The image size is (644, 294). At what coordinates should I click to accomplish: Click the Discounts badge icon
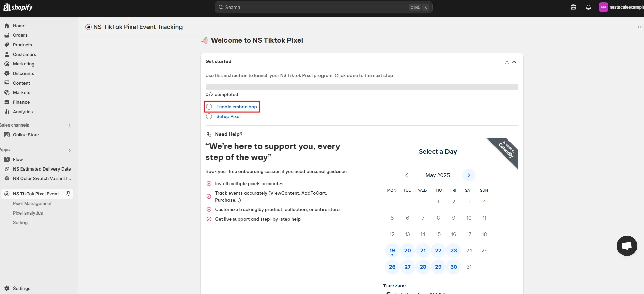pos(7,73)
